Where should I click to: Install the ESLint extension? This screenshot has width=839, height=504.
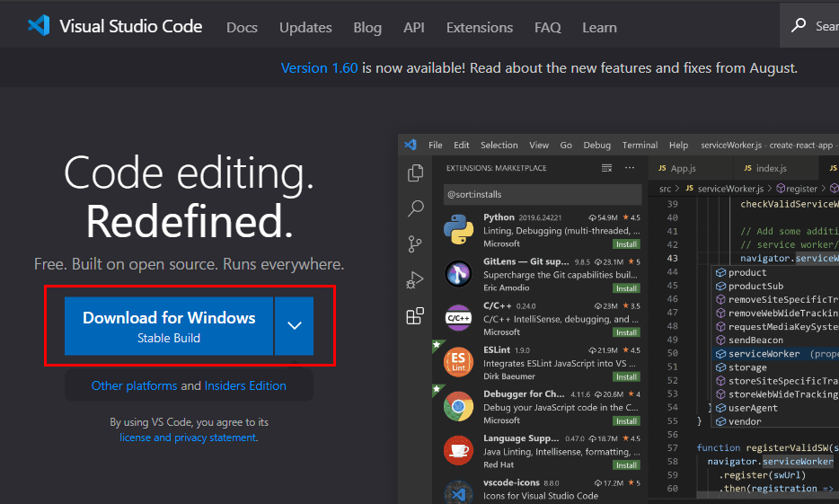point(626,376)
